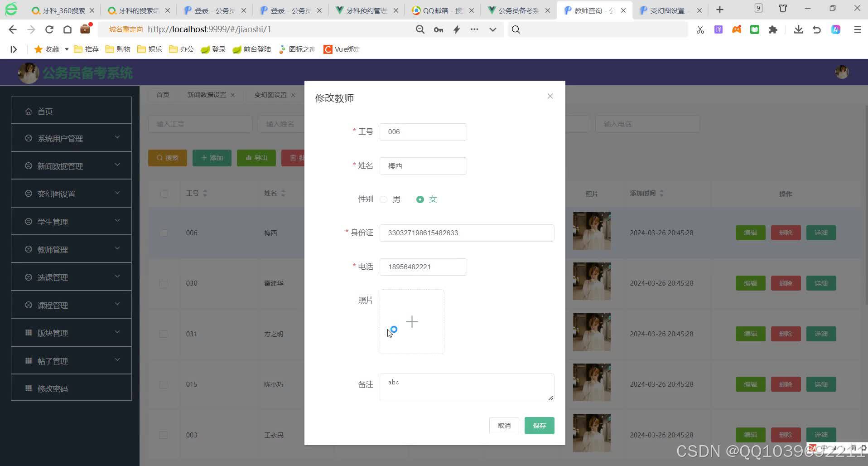This screenshot has width=868, height=466.
Task: Select the 女 gender radio button
Action: (x=421, y=199)
